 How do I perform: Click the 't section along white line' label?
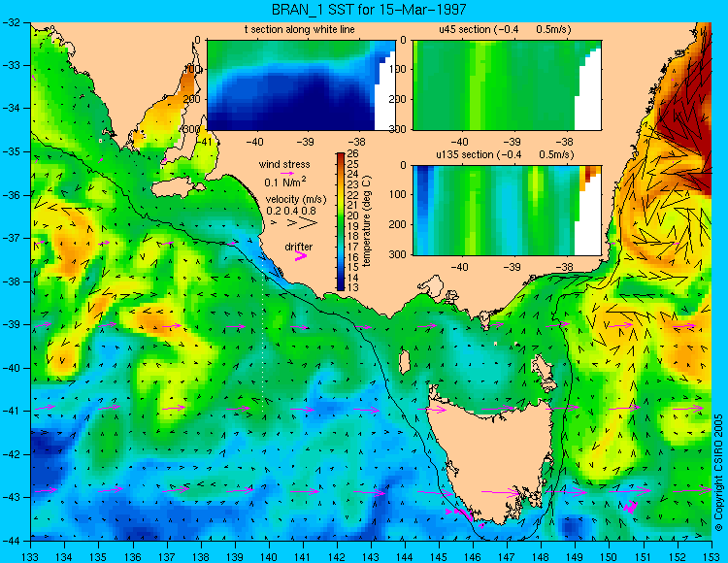pyautogui.click(x=300, y=29)
